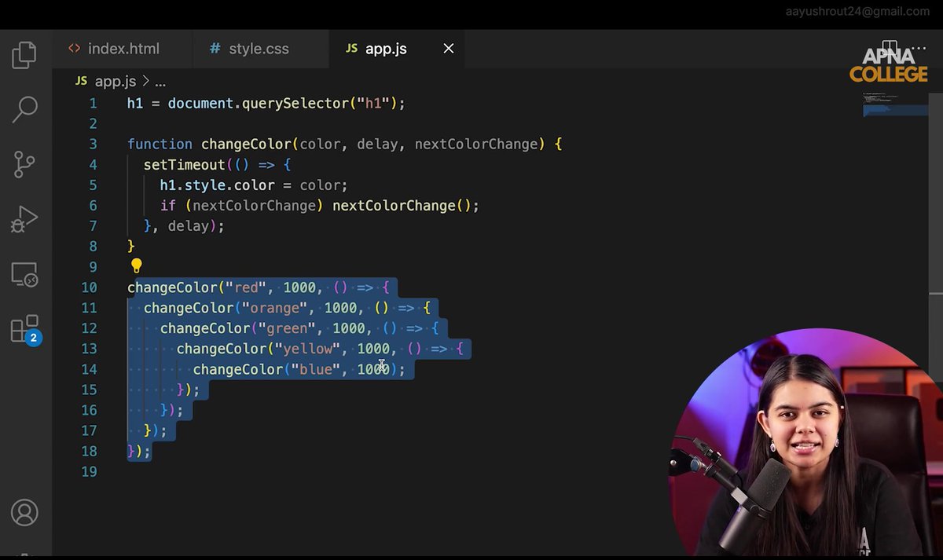
Task: Click line number 14 in gutter
Action: (89, 369)
